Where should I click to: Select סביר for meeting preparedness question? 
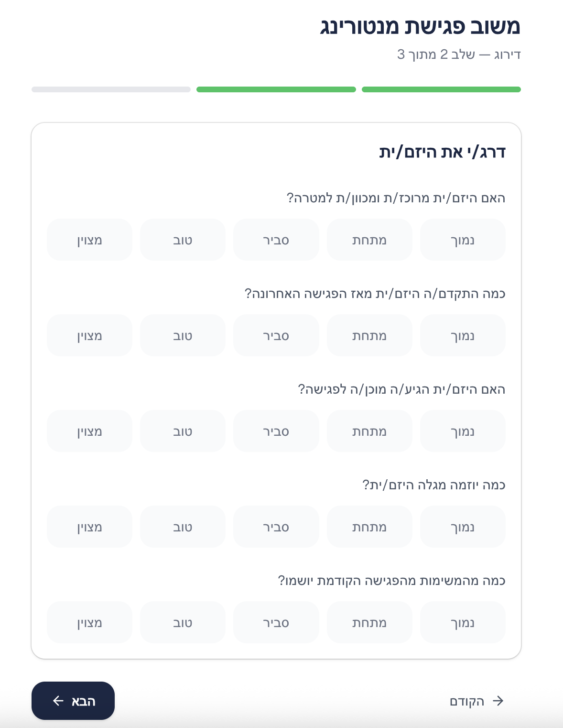pyautogui.click(x=276, y=431)
